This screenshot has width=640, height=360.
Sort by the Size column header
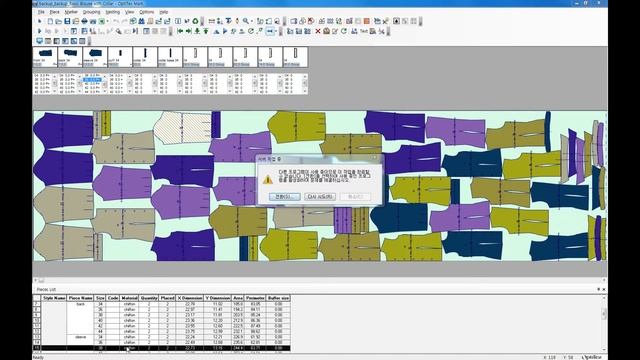(x=100, y=298)
